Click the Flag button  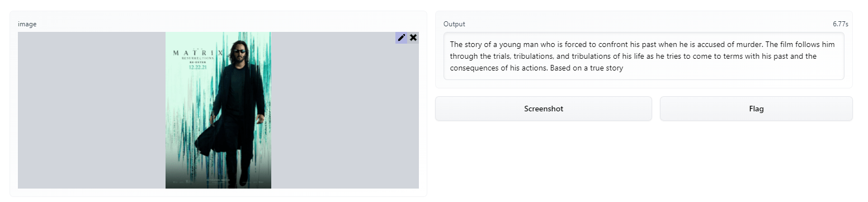point(756,109)
